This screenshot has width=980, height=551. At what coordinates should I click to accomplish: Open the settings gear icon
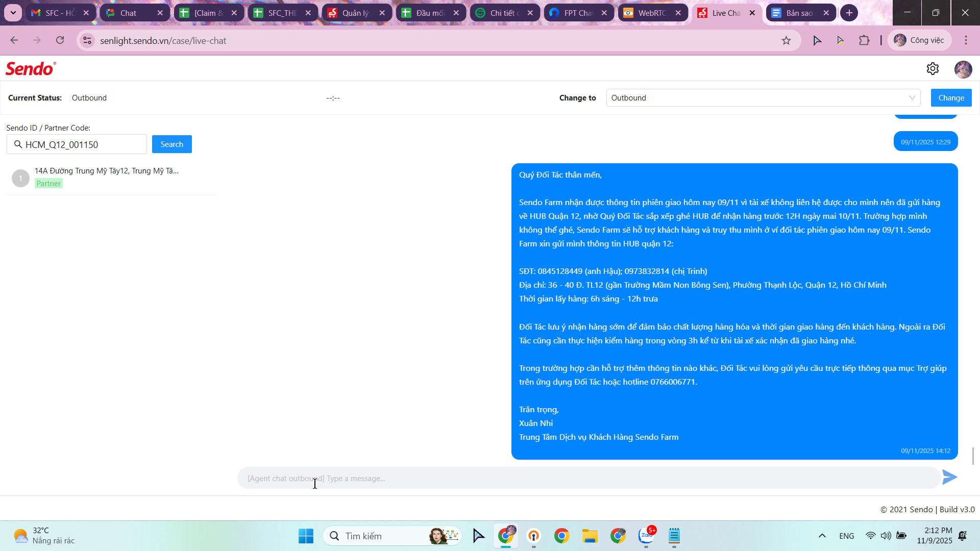tap(933, 69)
